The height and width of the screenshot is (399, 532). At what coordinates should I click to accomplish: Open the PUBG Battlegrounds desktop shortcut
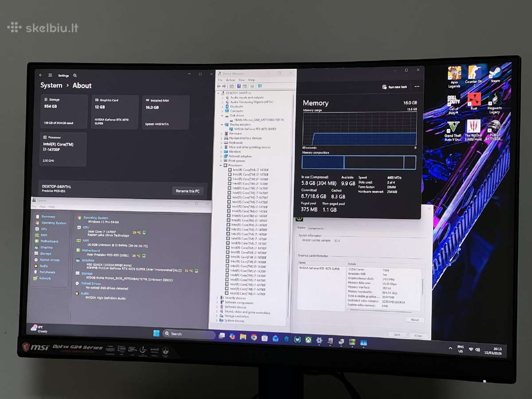click(x=494, y=130)
